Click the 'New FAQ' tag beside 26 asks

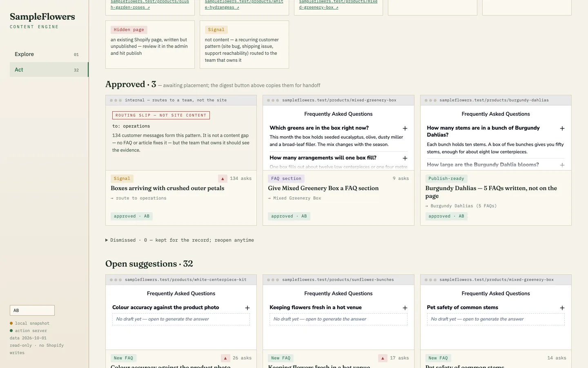(x=124, y=358)
